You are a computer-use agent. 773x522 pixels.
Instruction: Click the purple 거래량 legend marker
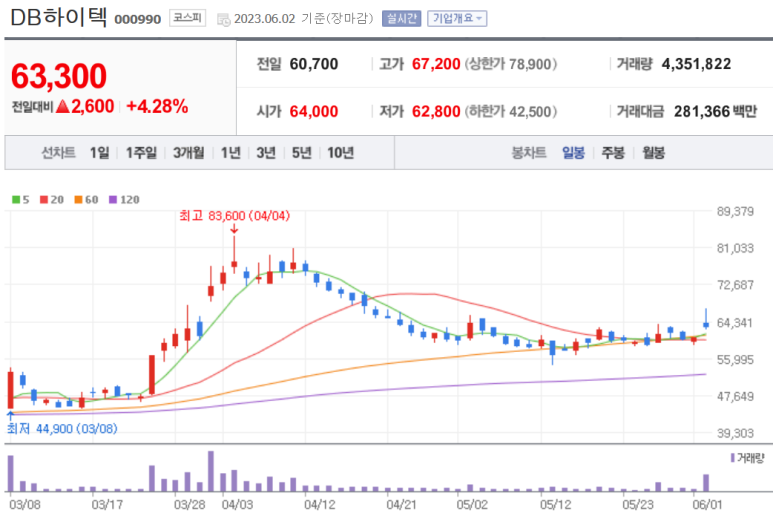(733, 458)
